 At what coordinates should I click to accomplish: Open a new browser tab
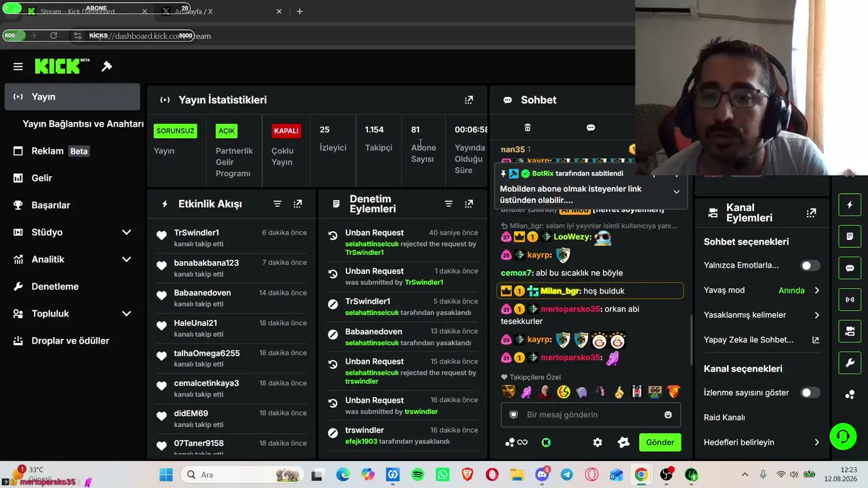(x=300, y=12)
